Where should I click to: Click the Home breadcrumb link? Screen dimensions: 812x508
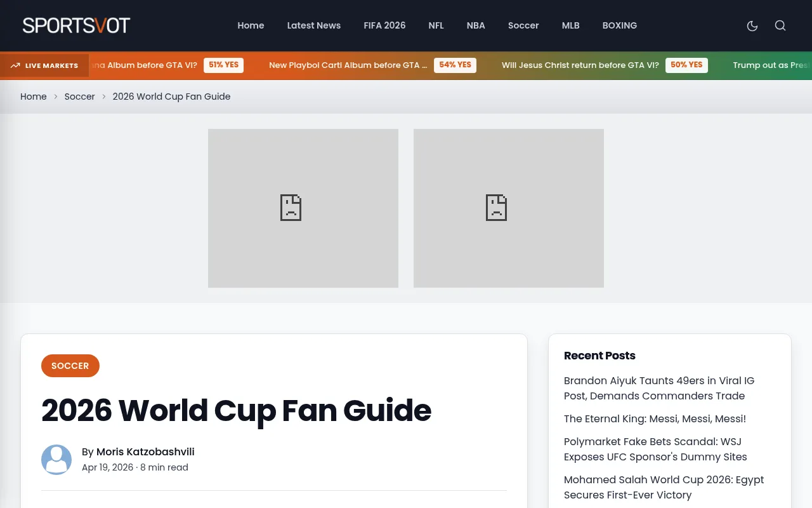(x=34, y=97)
